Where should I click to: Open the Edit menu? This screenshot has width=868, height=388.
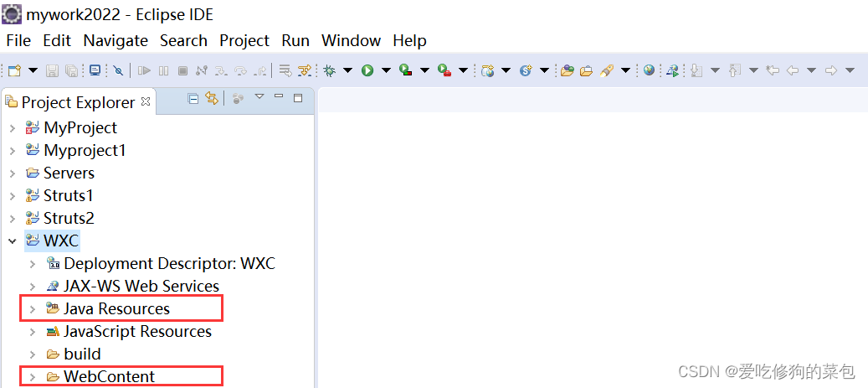coord(57,40)
